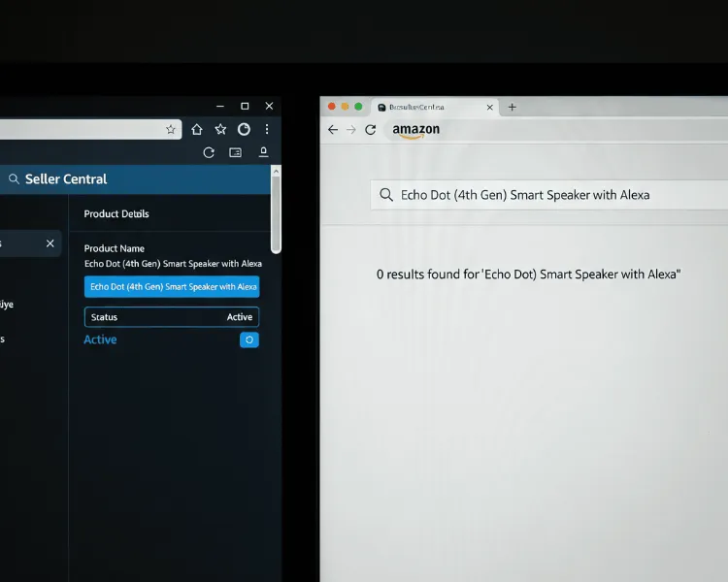728x582 pixels.
Task: Click the left browser address bar
Action: point(90,129)
